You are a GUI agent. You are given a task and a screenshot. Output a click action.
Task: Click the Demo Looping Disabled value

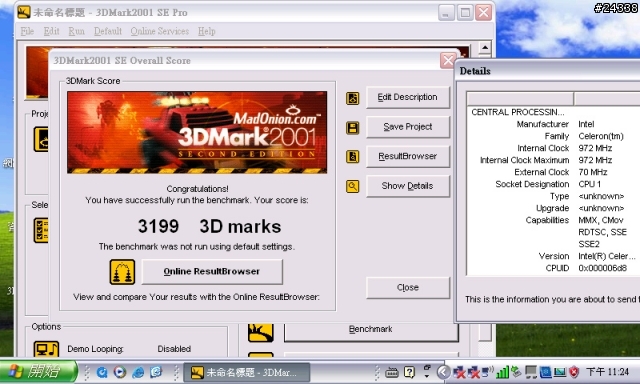pos(174,349)
